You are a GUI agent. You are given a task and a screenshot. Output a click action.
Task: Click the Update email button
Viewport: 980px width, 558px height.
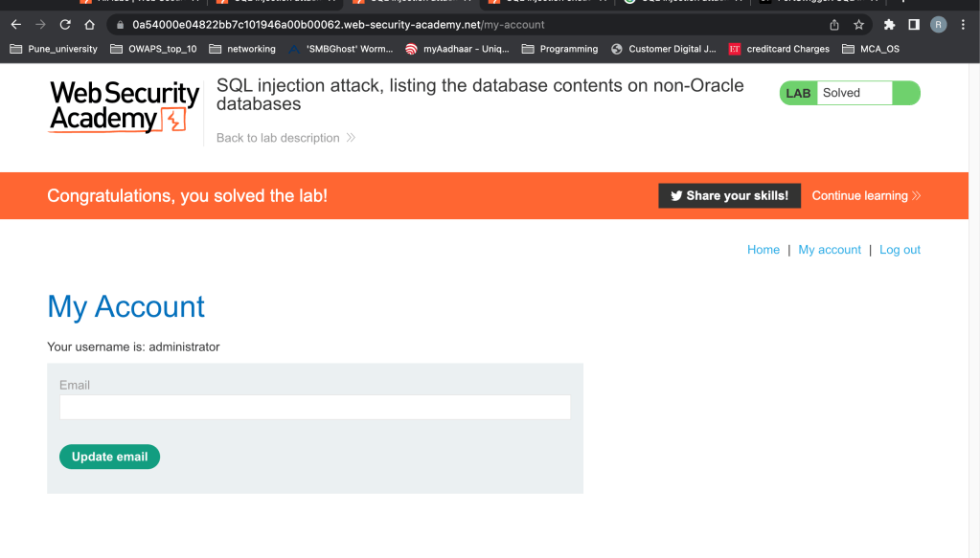coord(109,457)
